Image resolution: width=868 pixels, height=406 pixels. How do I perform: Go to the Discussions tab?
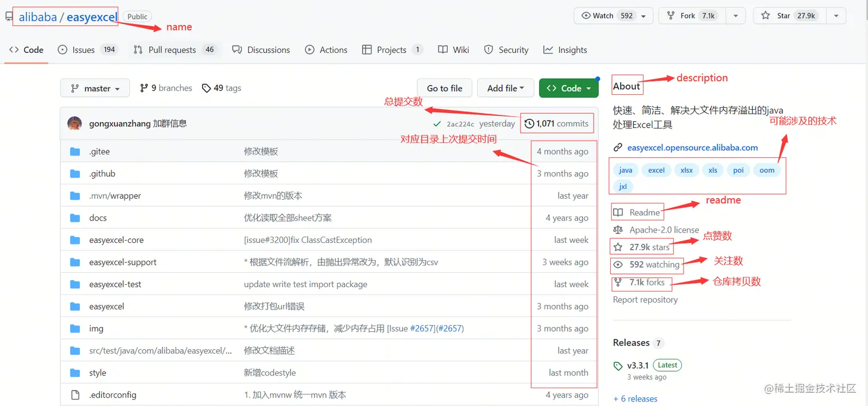pos(261,50)
